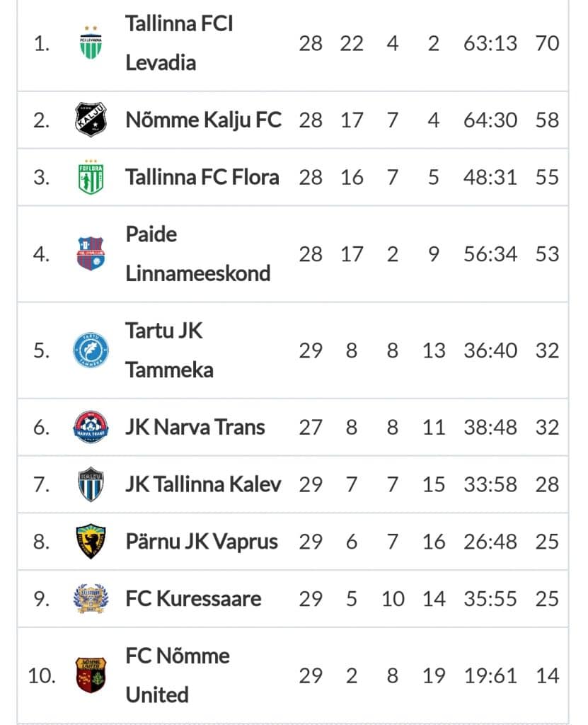
Task: Open the Tartu JK Tammeka link
Action: coord(170,350)
